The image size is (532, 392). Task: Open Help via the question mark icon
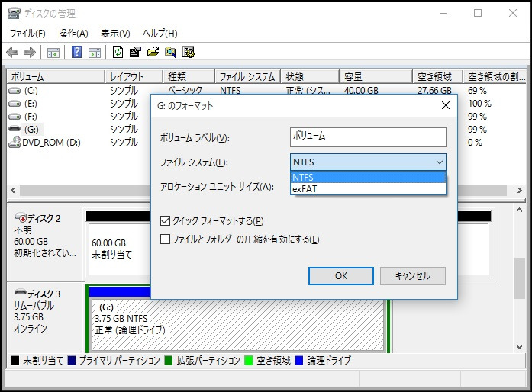pyautogui.click(x=76, y=52)
